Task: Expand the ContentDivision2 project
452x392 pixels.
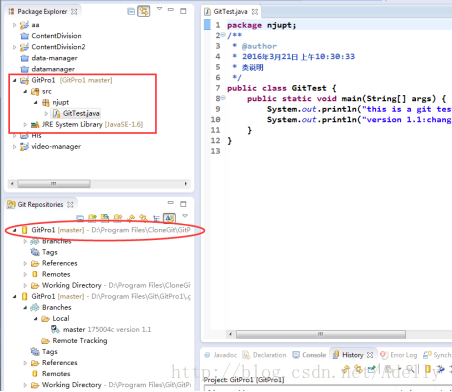Action: 14,47
